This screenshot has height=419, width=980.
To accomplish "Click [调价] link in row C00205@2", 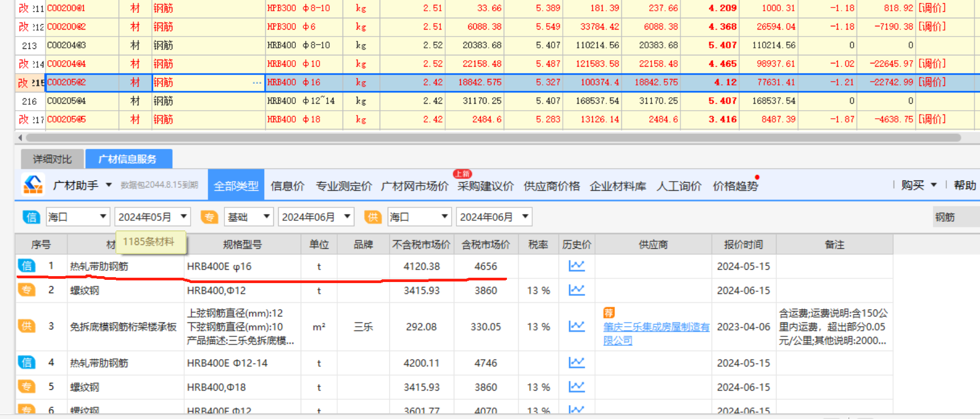I will click(932, 82).
